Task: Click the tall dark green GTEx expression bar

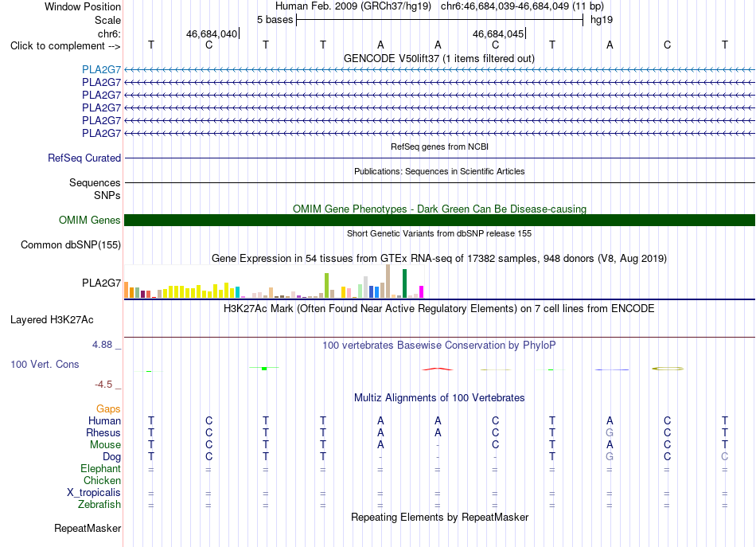Action: point(404,283)
